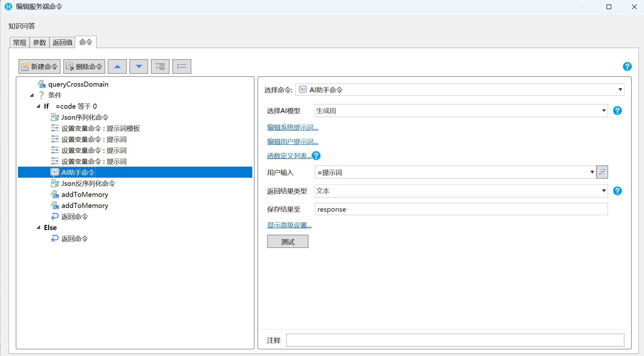644x356 pixels.
Task: Click the move command down arrow button
Action: (139, 66)
